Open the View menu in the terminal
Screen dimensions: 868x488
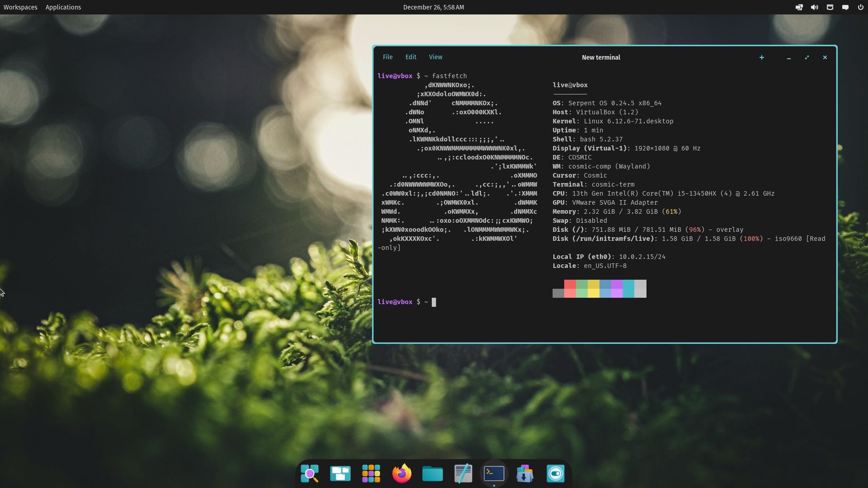click(x=435, y=57)
